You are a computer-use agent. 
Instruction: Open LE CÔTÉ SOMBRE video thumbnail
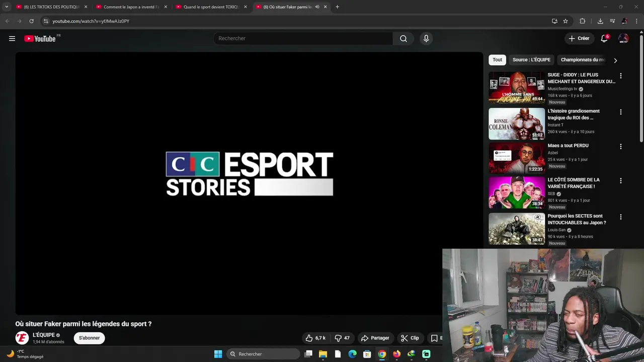pos(517,192)
